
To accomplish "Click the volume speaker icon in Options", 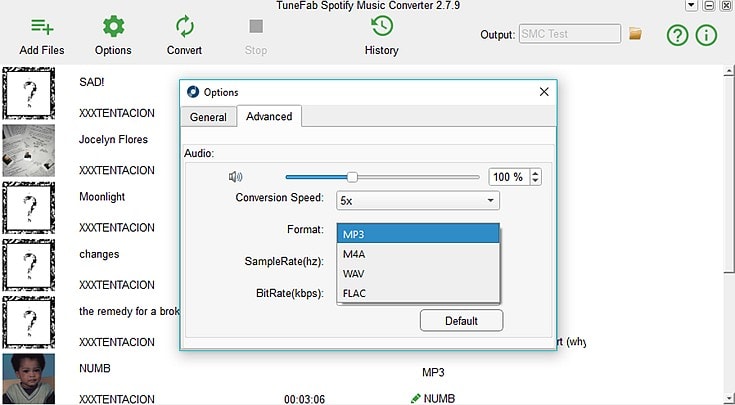I will [x=235, y=177].
